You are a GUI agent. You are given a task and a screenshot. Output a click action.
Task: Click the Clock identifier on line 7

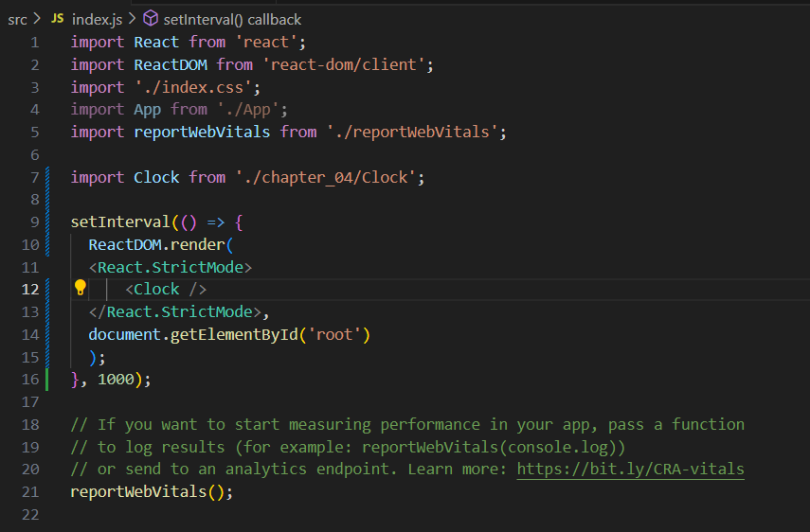pyautogui.click(x=156, y=178)
